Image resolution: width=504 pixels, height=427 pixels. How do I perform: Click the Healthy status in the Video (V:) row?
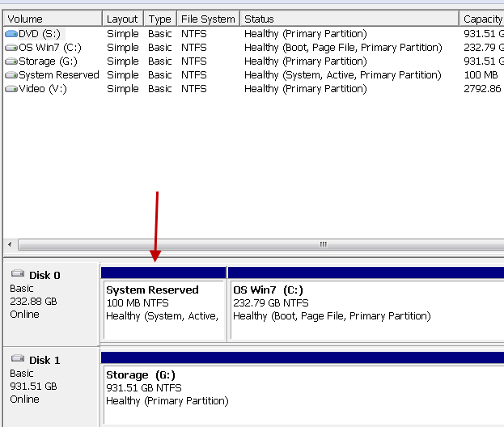tap(305, 89)
